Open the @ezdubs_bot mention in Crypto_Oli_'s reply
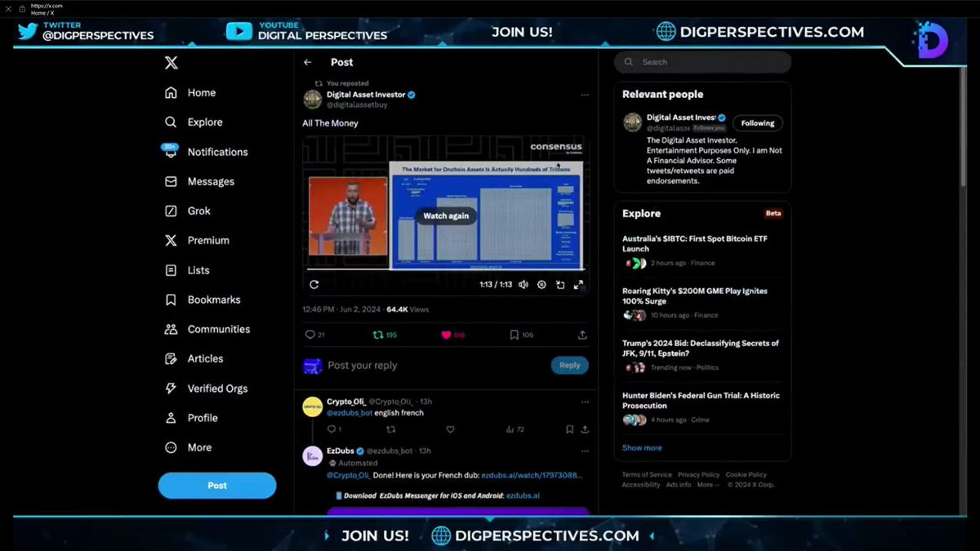The width and height of the screenshot is (980, 551). click(x=350, y=413)
